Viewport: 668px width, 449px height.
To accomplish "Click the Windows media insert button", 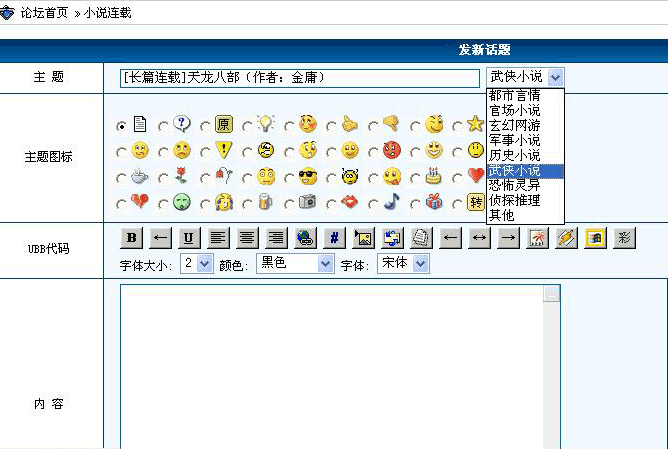I will 596,238.
